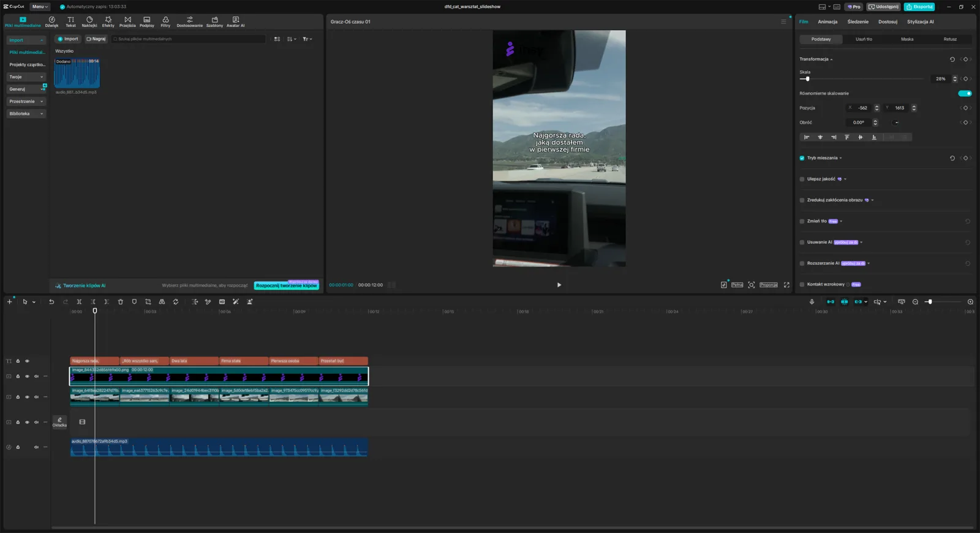The height and width of the screenshot is (533, 980).
Task: Enable Zredukuj zakłócenia obrazu checkbox
Action: point(802,200)
